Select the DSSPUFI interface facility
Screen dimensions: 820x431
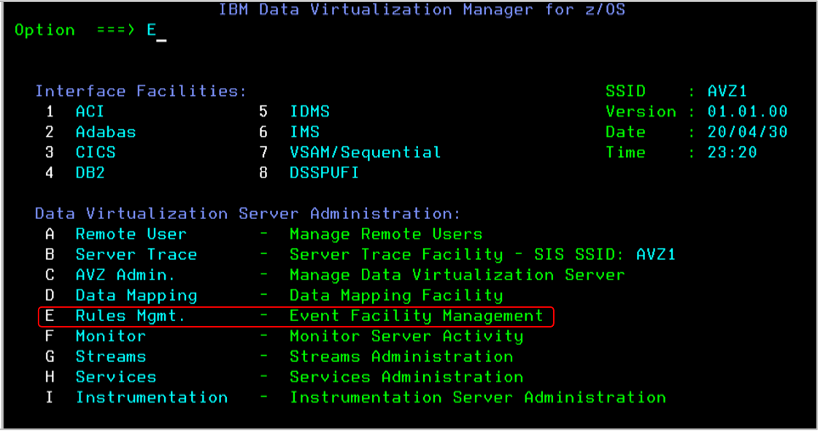point(324,173)
